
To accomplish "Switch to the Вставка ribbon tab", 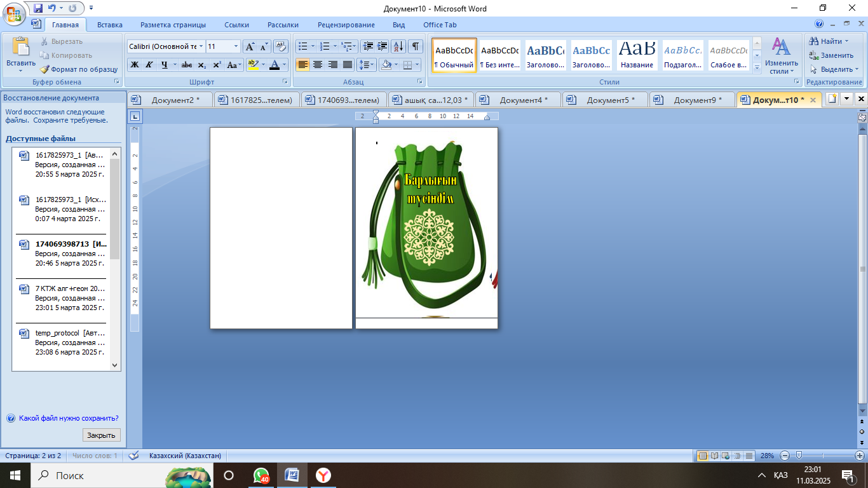I will click(110, 25).
